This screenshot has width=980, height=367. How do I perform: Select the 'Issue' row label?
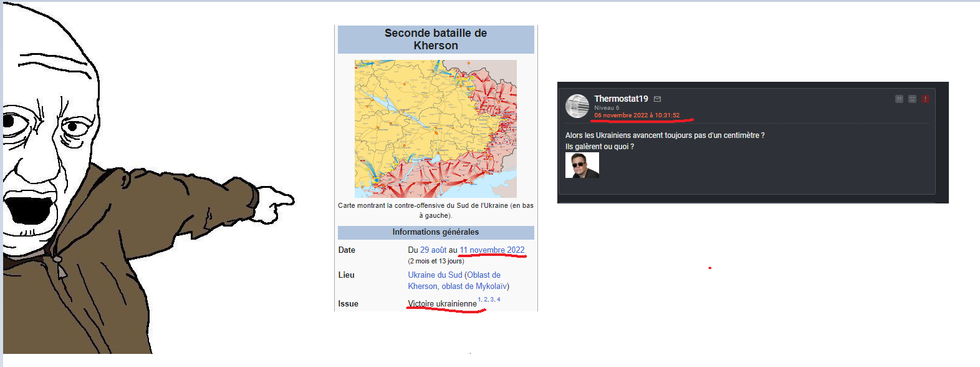tap(348, 304)
